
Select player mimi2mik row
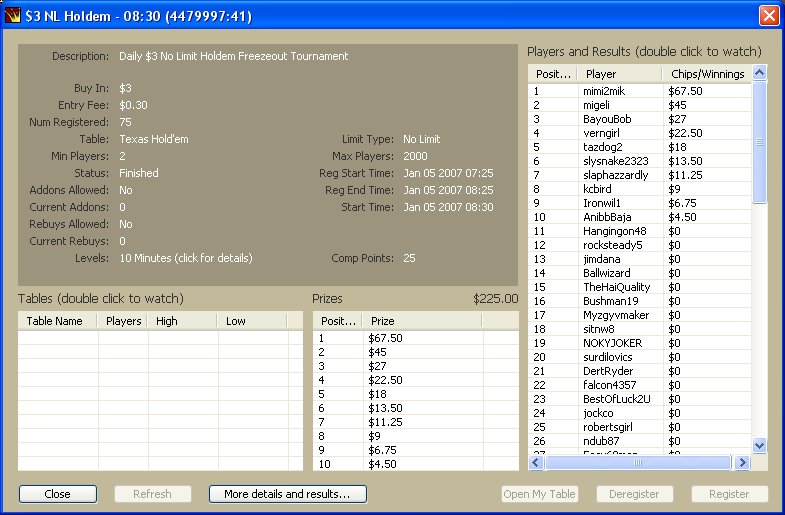tap(640, 91)
